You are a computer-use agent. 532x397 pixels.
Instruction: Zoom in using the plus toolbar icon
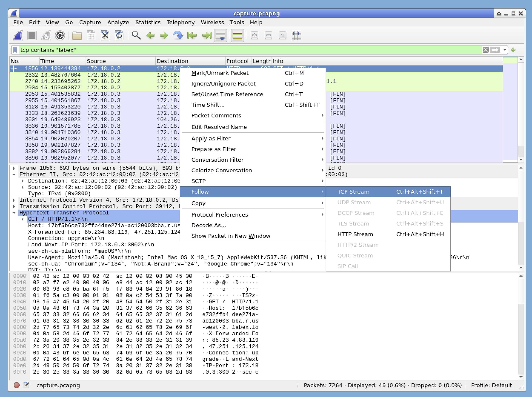[x=254, y=35]
